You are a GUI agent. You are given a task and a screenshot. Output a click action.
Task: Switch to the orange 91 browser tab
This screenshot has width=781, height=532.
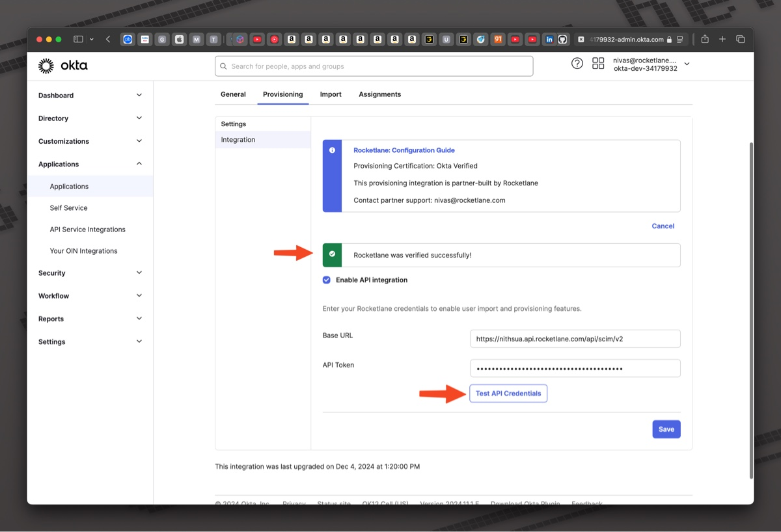click(498, 40)
